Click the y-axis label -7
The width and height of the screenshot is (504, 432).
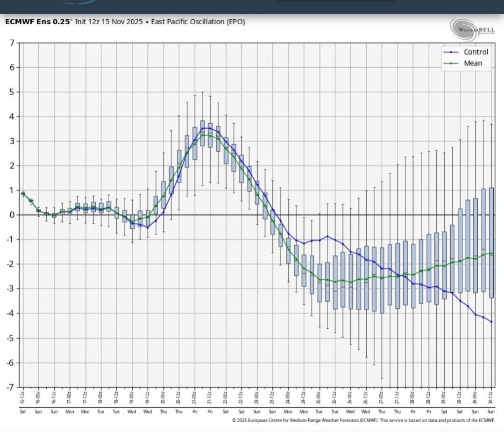11,387
